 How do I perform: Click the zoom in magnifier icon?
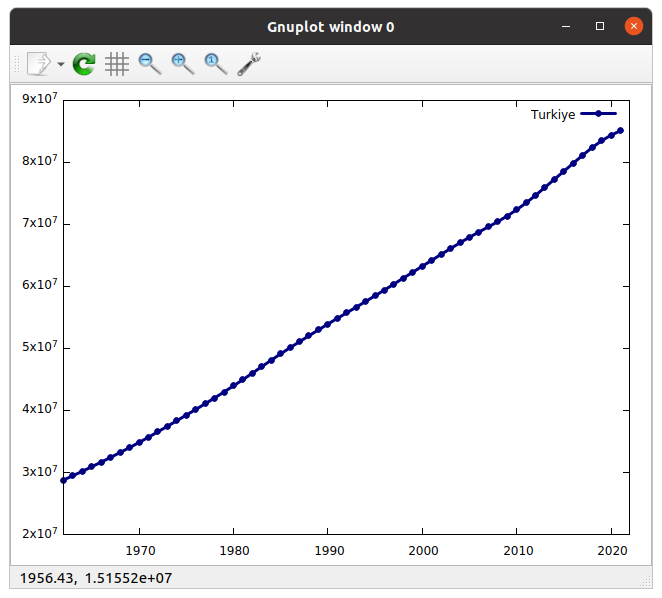pyautogui.click(x=182, y=64)
